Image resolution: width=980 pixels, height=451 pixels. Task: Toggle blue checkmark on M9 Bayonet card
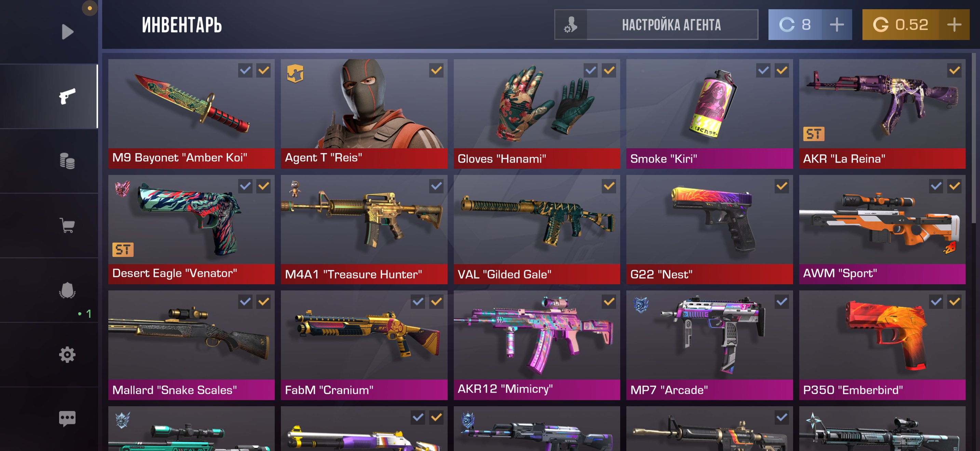[245, 70]
